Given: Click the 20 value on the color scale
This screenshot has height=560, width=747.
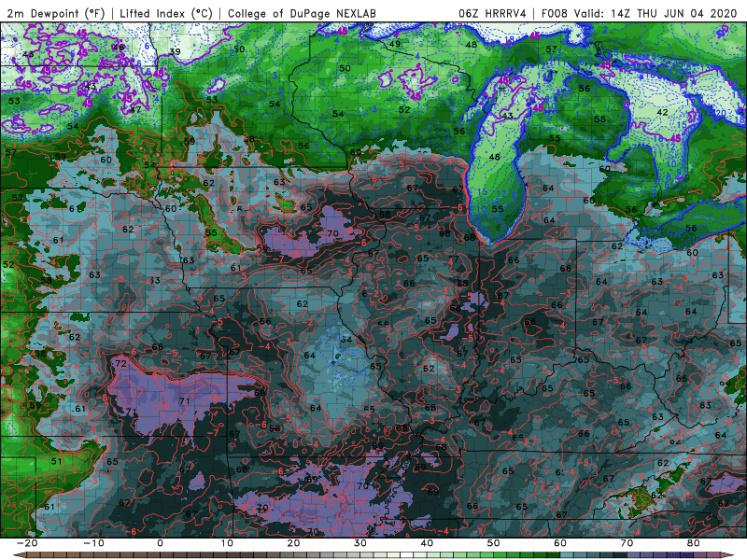Looking at the screenshot, I should (x=293, y=543).
